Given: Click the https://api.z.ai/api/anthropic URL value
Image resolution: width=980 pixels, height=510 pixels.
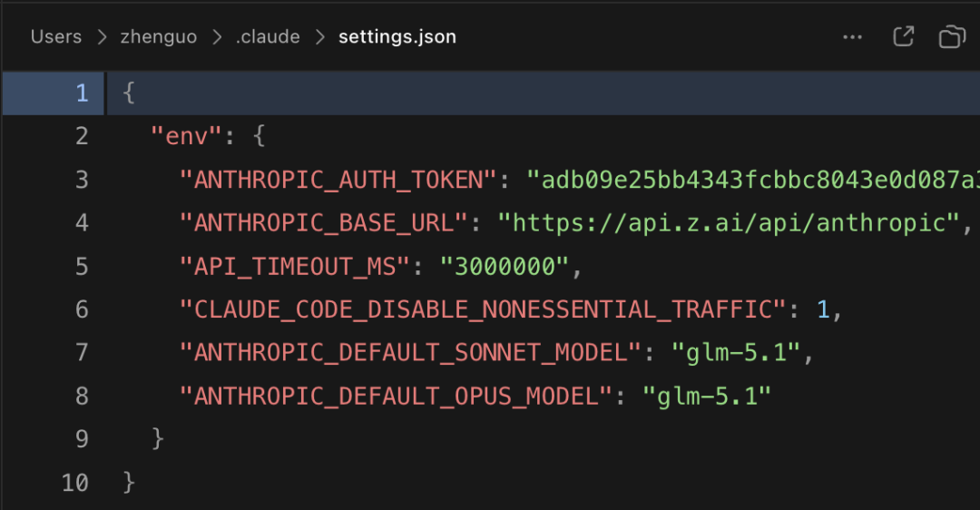Looking at the screenshot, I should [730, 223].
